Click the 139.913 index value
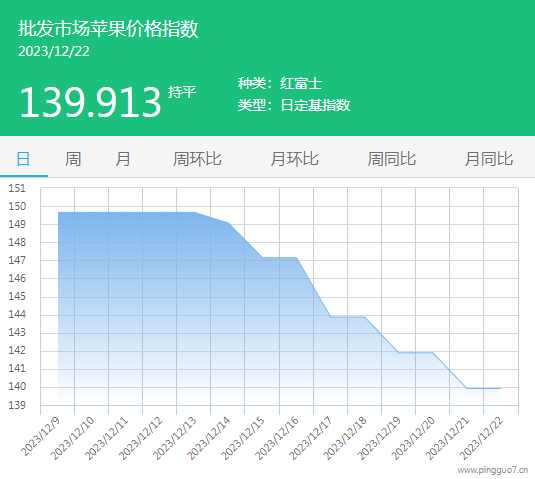 [90, 102]
